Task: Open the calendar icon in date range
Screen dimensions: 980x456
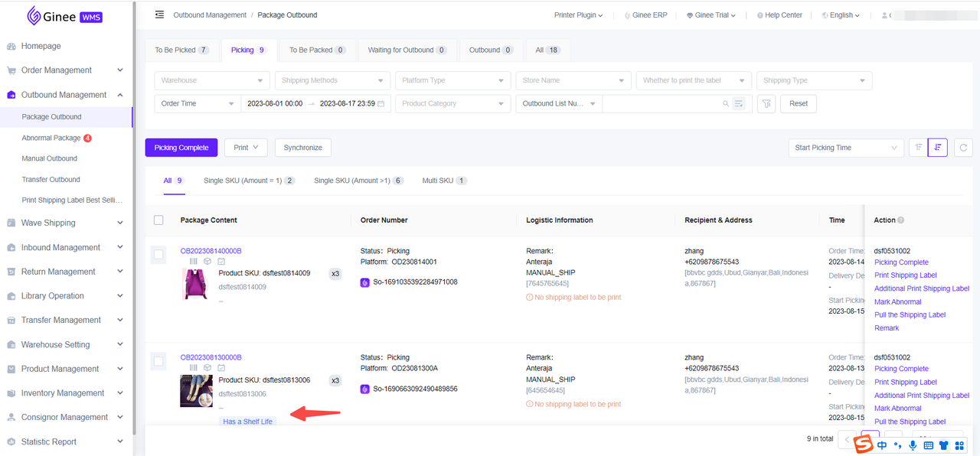Action: (381, 103)
